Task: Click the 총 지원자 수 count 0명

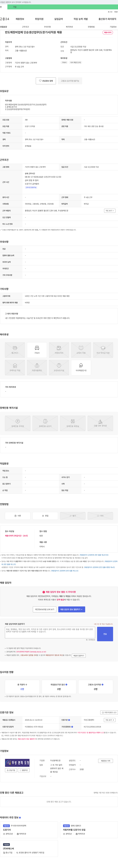Action: tap(22, 689)
